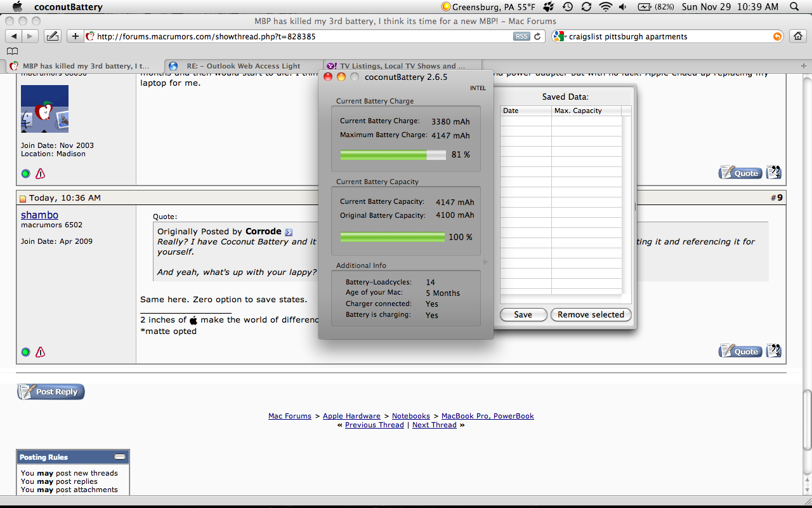Viewport: 812px width, 508px height.
Task: Collapse the Posting Rules box
Action: click(x=120, y=457)
